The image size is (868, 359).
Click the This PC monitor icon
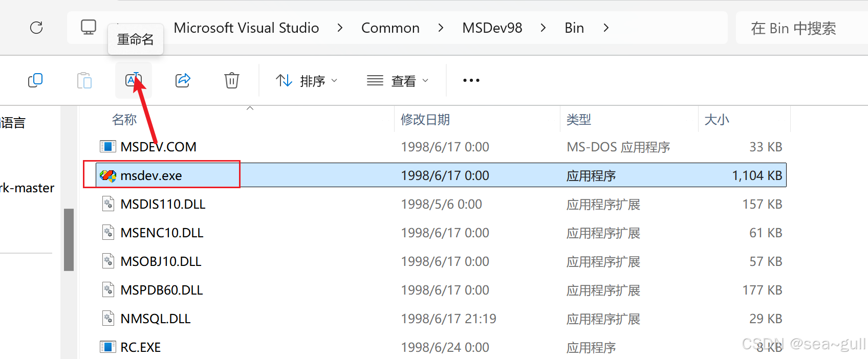[89, 27]
